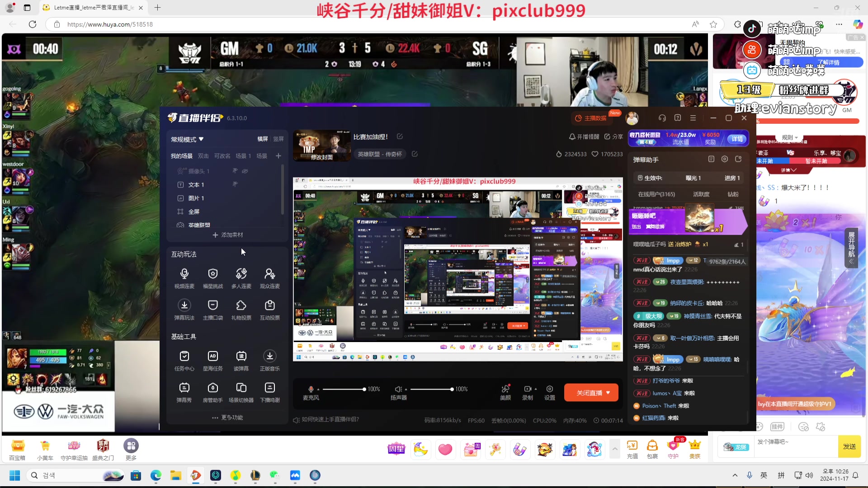This screenshot has height=488, width=868.
Task: Toggle lock on 摄像头 1 source
Action: click(x=235, y=171)
